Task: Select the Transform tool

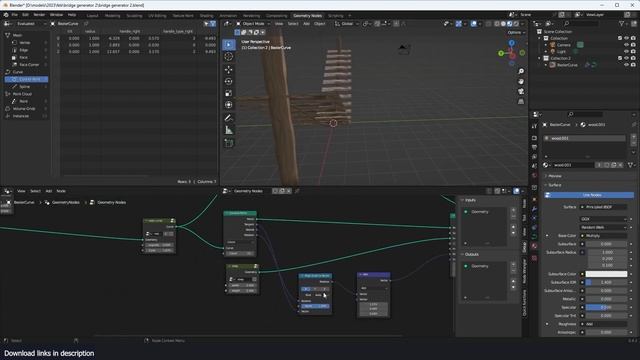Action: pyautogui.click(x=229, y=105)
